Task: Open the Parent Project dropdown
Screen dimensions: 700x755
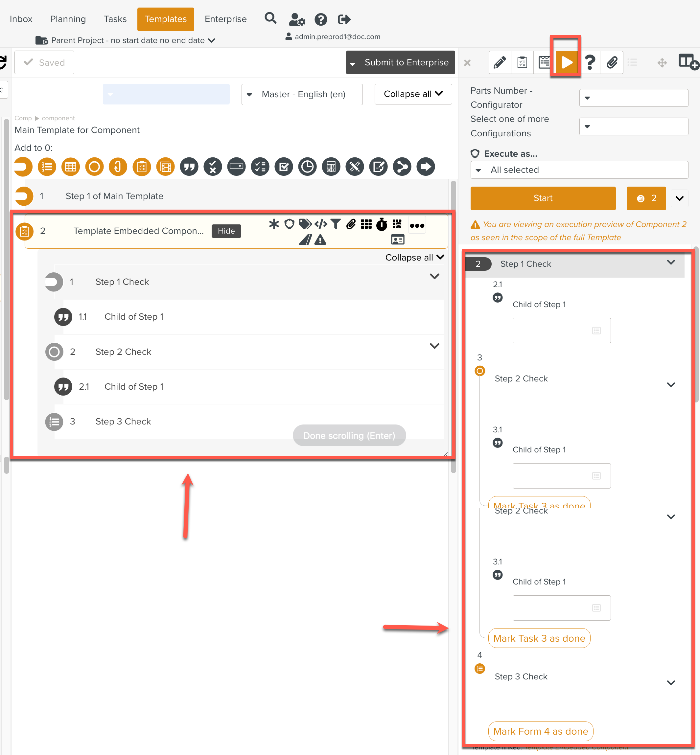Action: 126,40
